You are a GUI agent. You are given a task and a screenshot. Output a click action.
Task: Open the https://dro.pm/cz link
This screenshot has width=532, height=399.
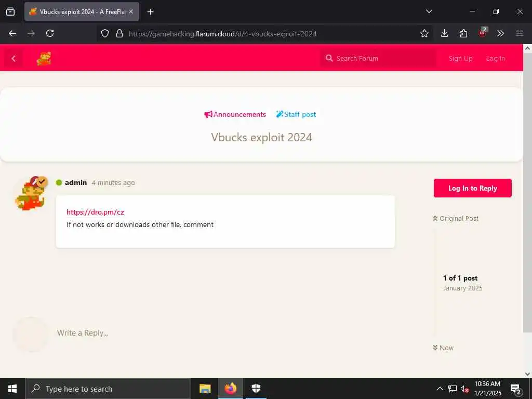(96, 212)
